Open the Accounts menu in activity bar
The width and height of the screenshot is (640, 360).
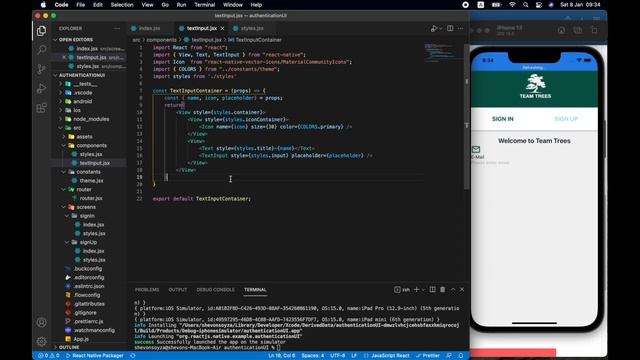[41, 322]
